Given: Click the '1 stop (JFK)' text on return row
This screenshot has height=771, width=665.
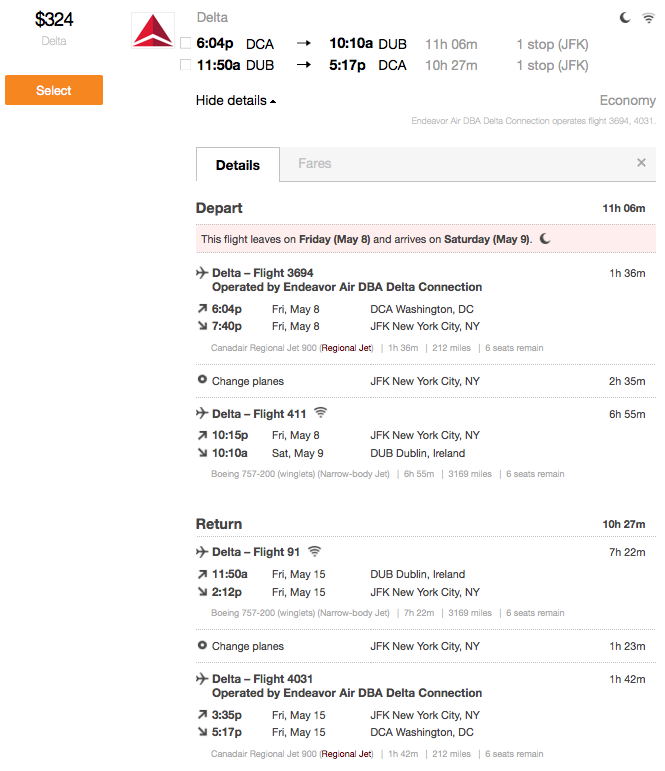Looking at the screenshot, I should pyautogui.click(x=552, y=65).
